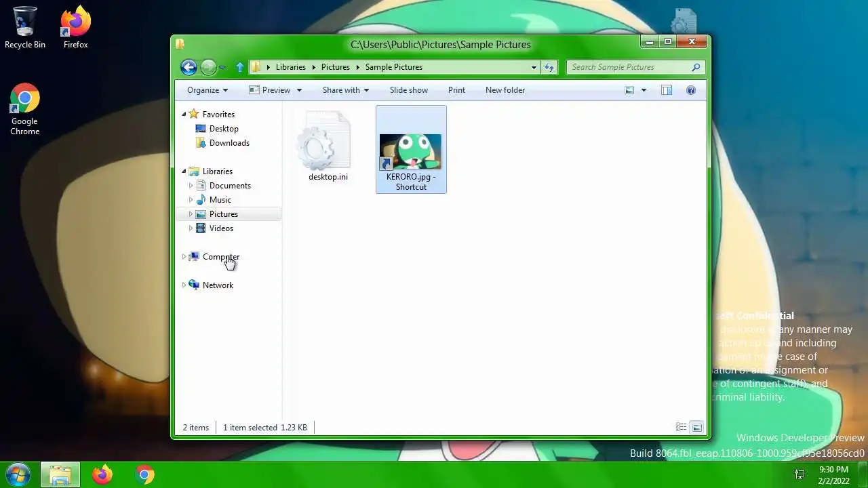Select Libraries in the address breadcrumb
The image size is (868, 488).
(x=290, y=67)
